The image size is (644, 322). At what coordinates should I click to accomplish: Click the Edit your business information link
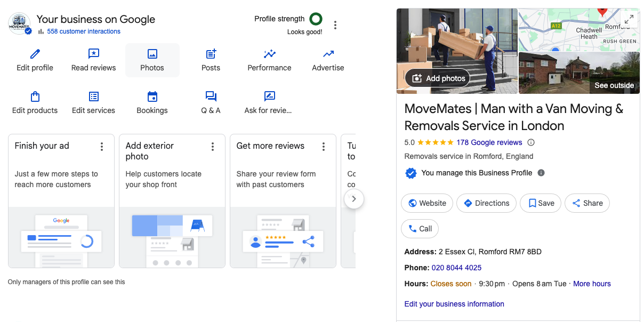click(454, 304)
